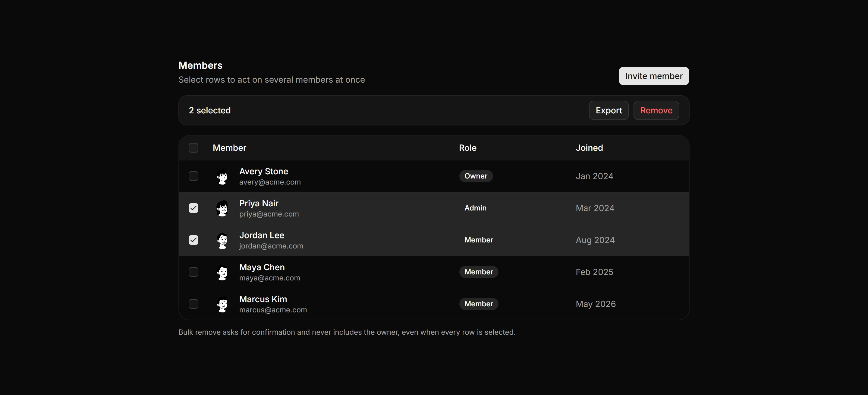
Task: Click Marcus Kim's avatar image
Action: point(222,304)
